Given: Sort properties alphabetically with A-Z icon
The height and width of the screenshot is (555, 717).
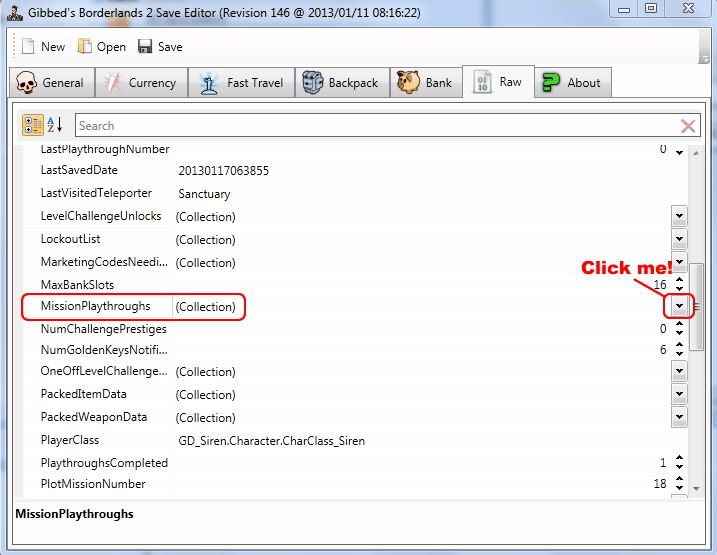Looking at the screenshot, I should [55, 125].
